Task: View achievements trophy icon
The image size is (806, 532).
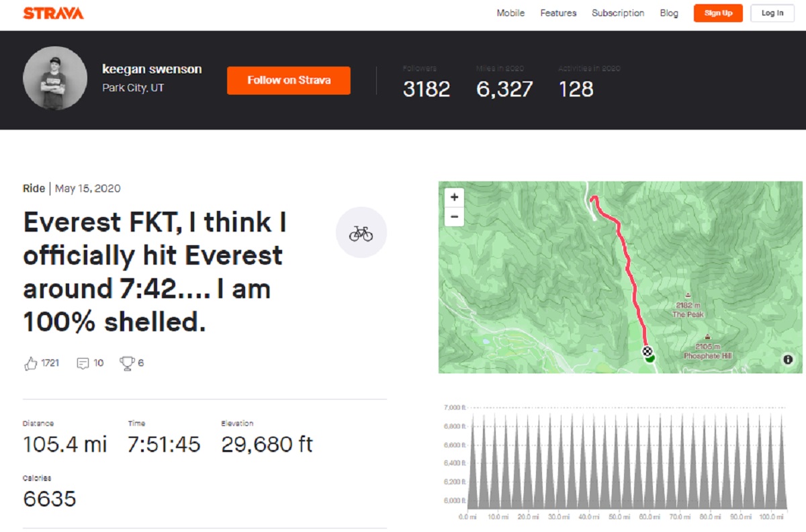Action: pyautogui.click(x=126, y=363)
